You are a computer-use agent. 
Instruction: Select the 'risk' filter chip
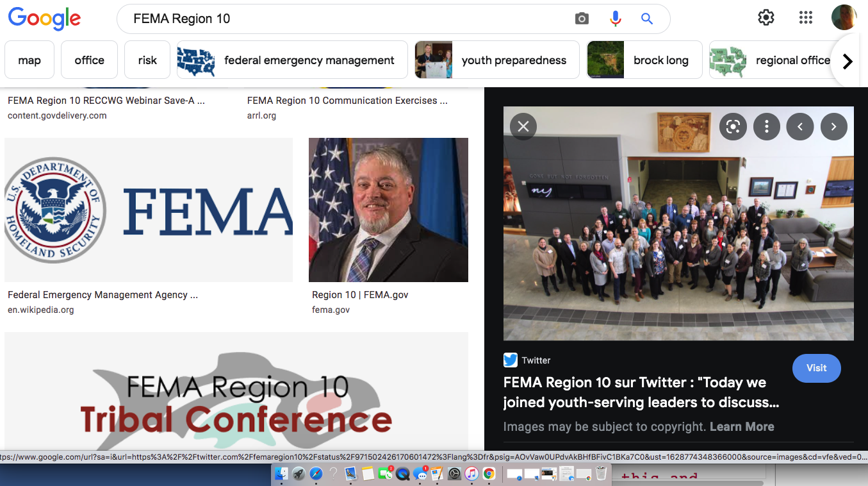coord(147,60)
